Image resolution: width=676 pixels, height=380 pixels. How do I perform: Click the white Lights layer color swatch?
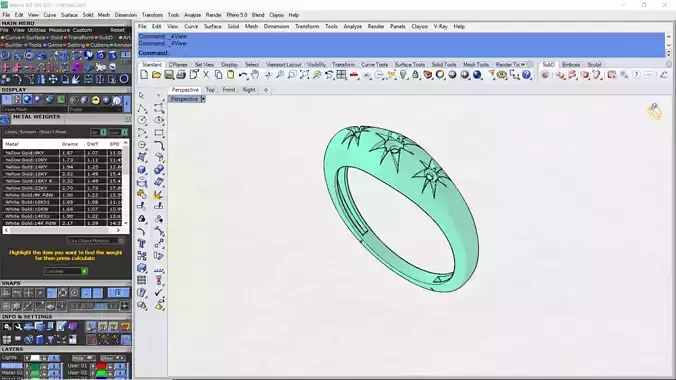(35, 358)
